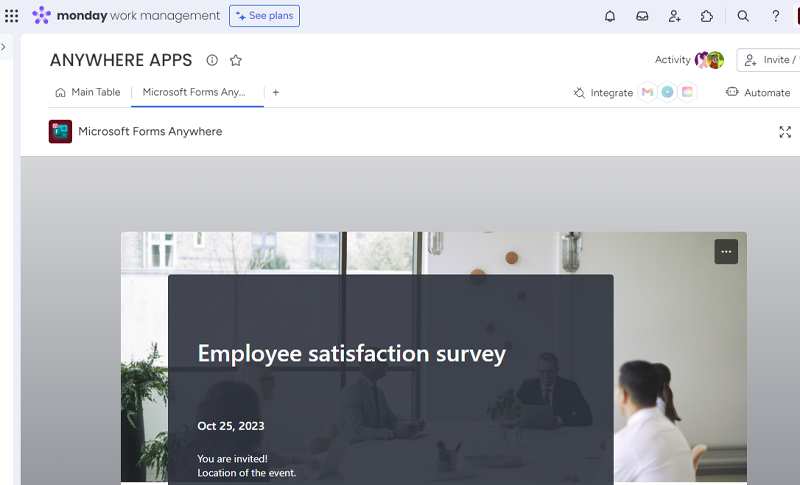Open the inbox tray icon
The height and width of the screenshot is (485, 800).
(x=642, y=16)
